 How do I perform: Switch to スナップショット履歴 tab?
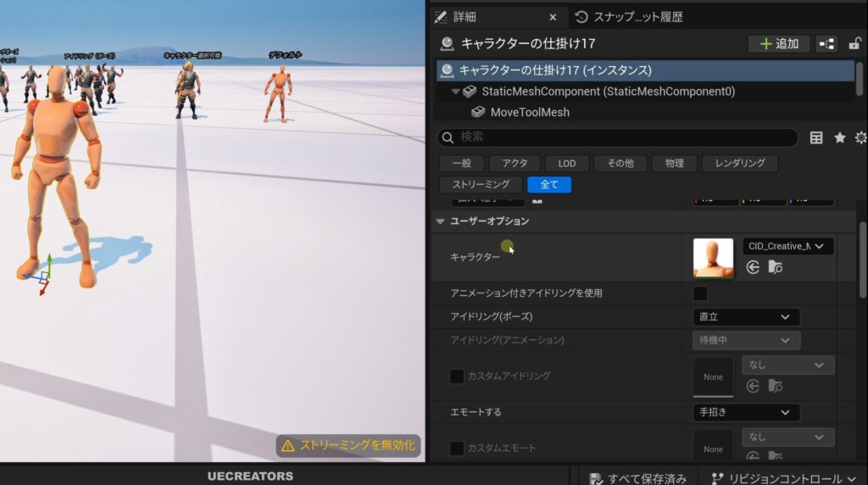[x=629, y=17]
